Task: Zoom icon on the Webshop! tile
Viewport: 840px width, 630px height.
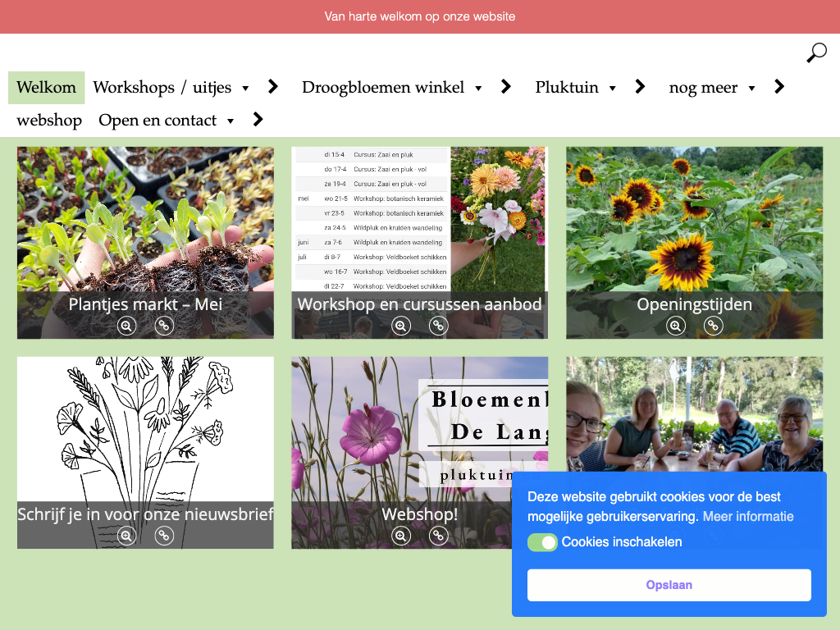Action: click(401, 536)
